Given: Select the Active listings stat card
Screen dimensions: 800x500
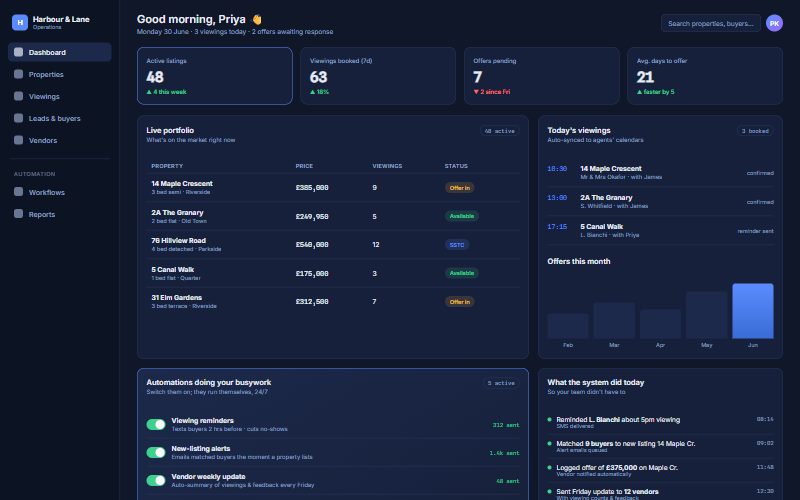Looking at the screenshot, I should click(215, 76).
